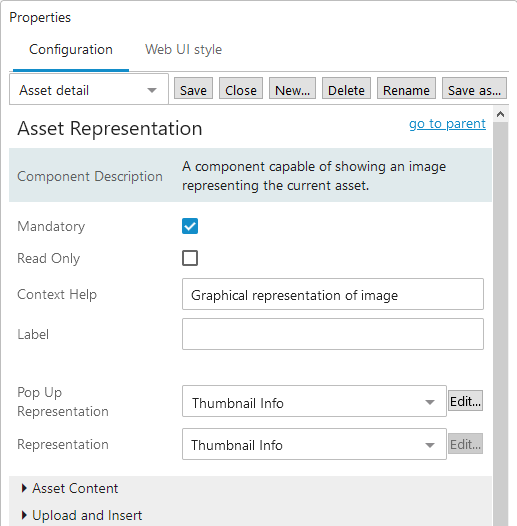517x526 pixels.
Task: Click Edit... next to Pop Up Representation
Action: [465, 401]
